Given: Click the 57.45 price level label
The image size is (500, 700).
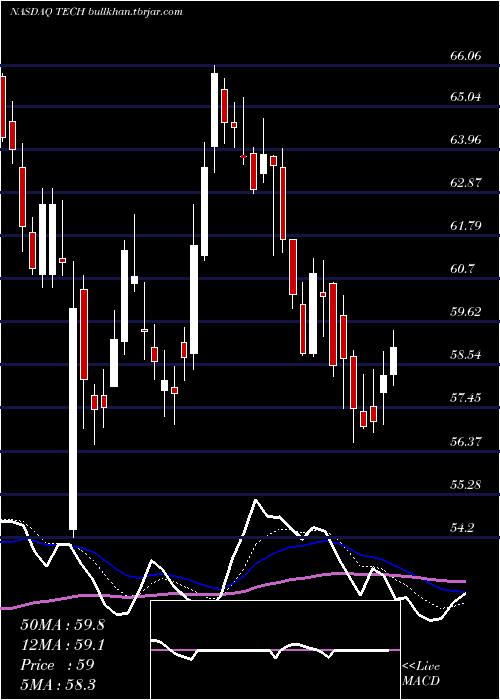Looking at the screenshot, I should pos(466,398).
